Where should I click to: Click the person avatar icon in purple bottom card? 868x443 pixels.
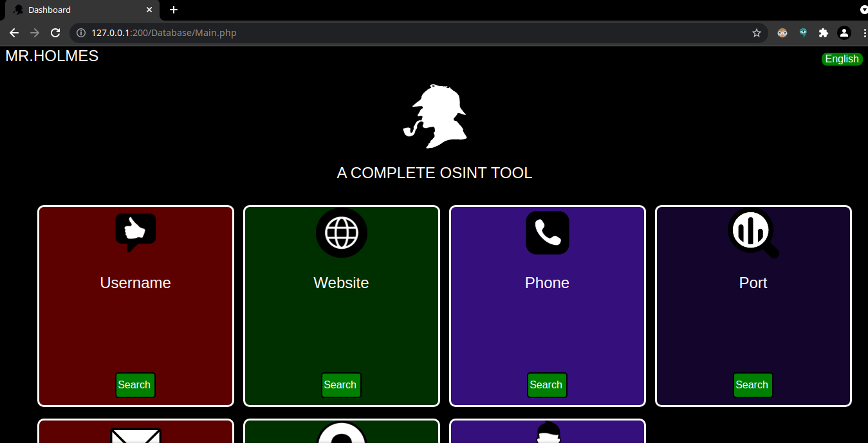[x=548, y=433]
